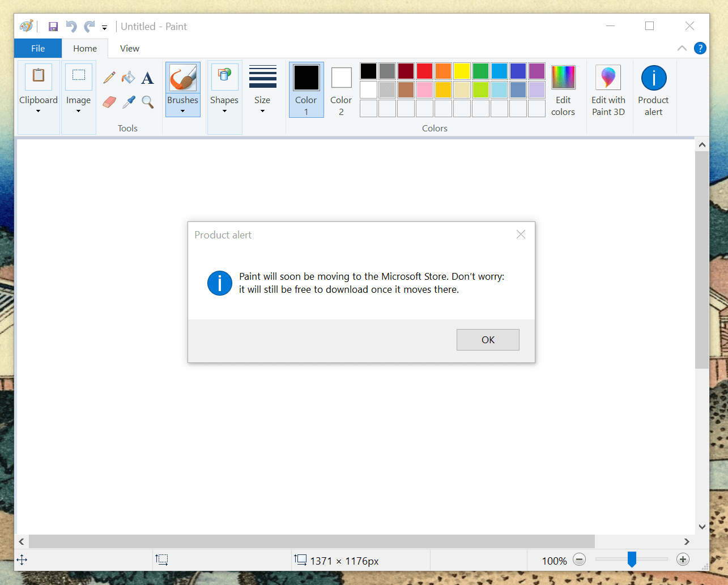
Task: Click the Save icon in the title bar
Action: click(x=53, y=27)
